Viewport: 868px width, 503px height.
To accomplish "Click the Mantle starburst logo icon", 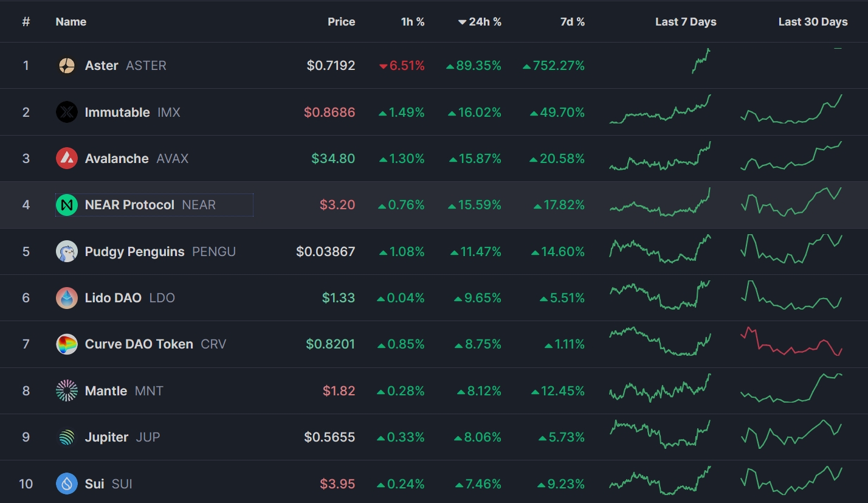I will [67, 390].
